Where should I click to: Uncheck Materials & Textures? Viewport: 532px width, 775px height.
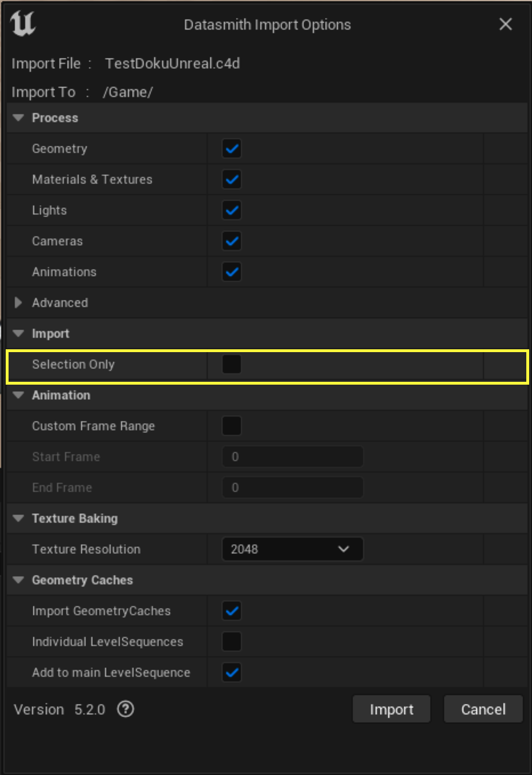pos(231,179)
